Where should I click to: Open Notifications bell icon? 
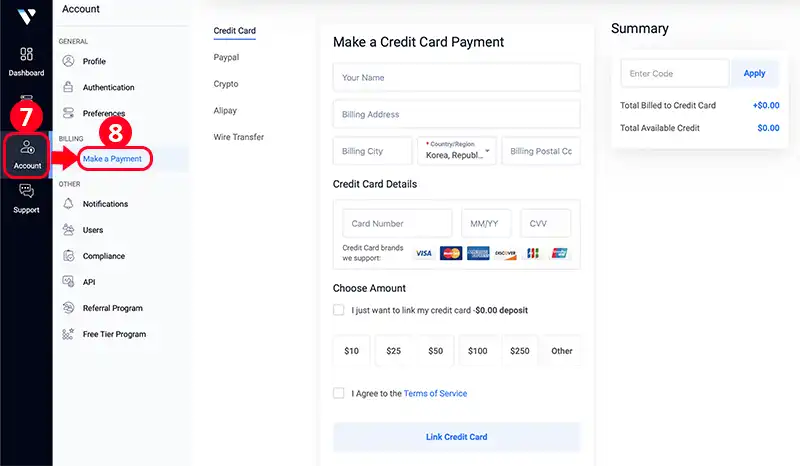point(68,204)
